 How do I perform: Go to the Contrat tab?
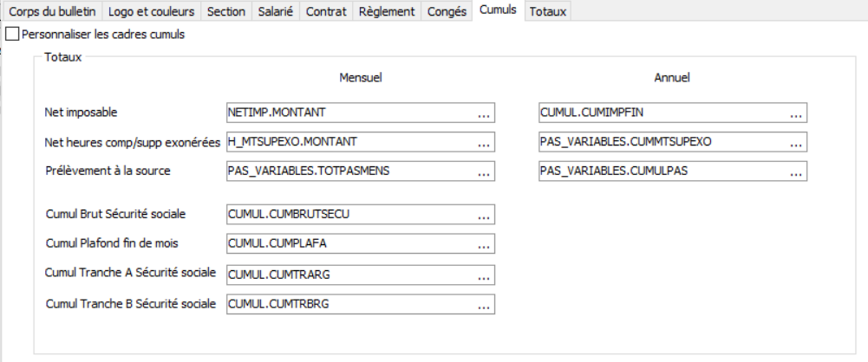[326, 11]
